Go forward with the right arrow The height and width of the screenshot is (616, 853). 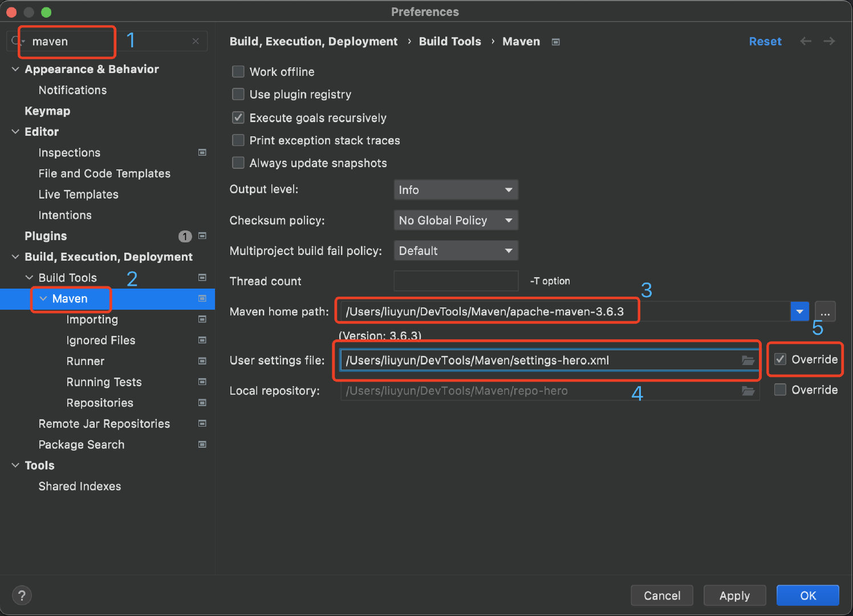click(830, 41)
